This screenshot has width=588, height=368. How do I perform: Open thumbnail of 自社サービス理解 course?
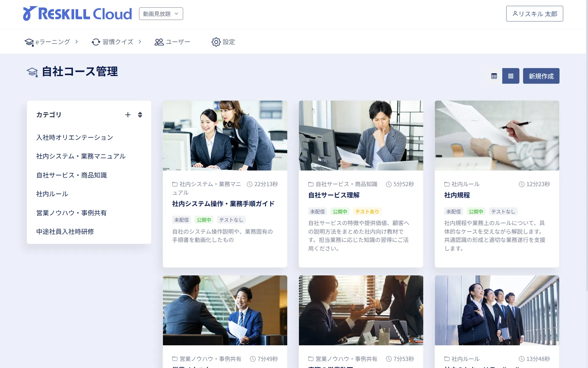click(x=361, y=136)
